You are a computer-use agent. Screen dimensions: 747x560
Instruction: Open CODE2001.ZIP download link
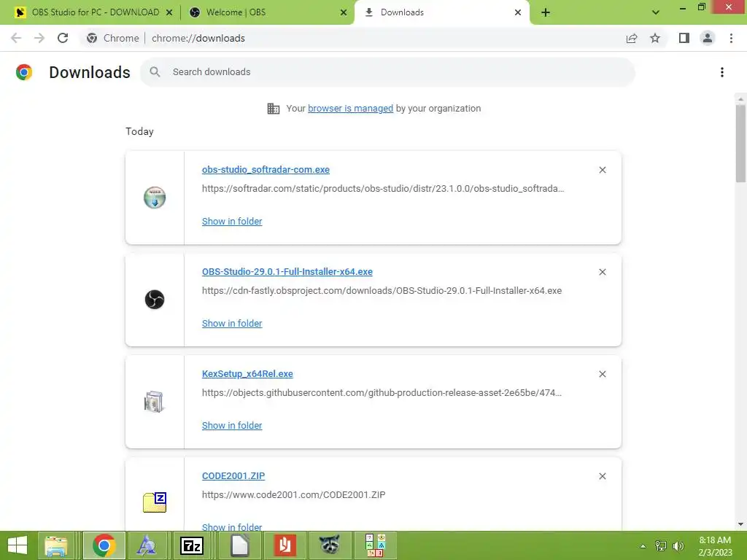(x=233, y=476)
